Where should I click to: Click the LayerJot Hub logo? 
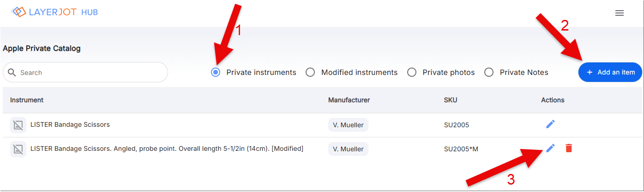54,12
